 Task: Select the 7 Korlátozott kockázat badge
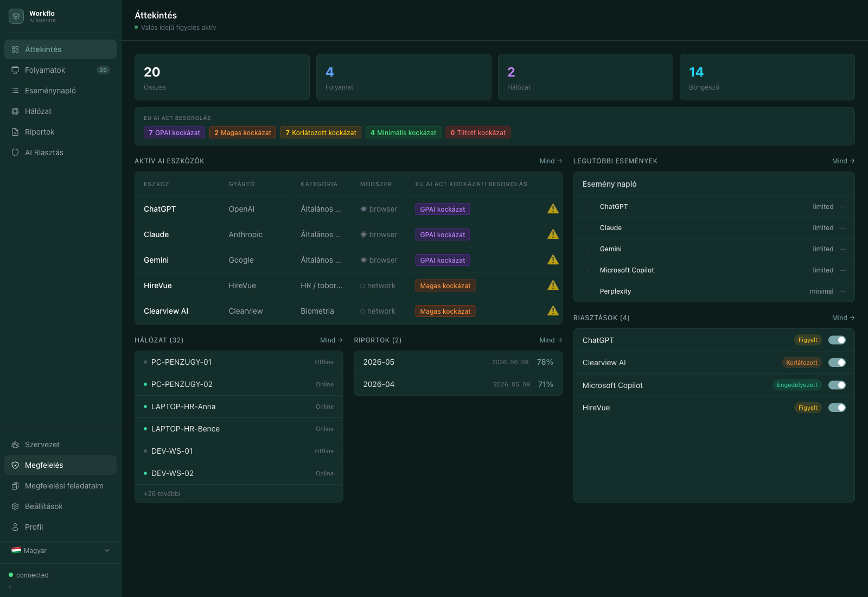(321, 133)
